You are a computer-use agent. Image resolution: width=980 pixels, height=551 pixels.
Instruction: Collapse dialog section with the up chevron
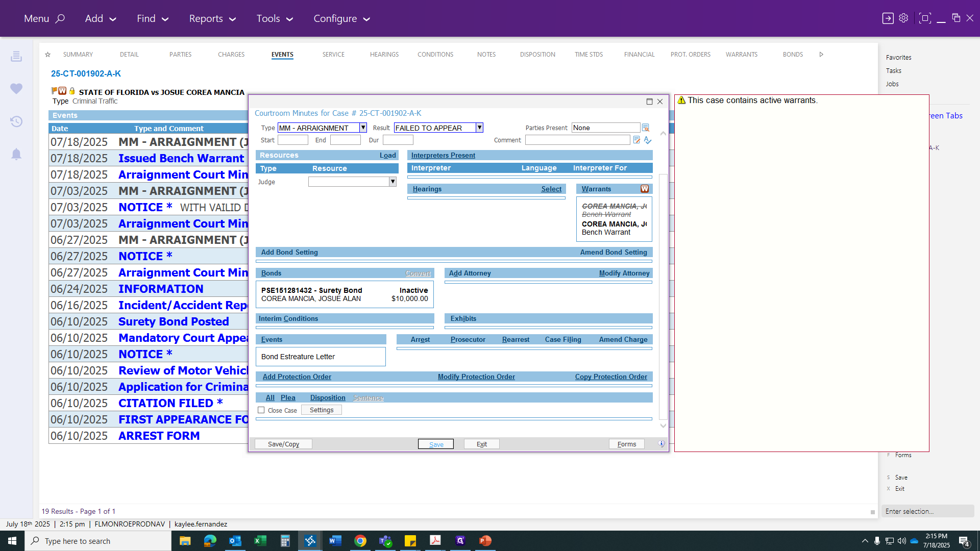click(x=663, y=133)
